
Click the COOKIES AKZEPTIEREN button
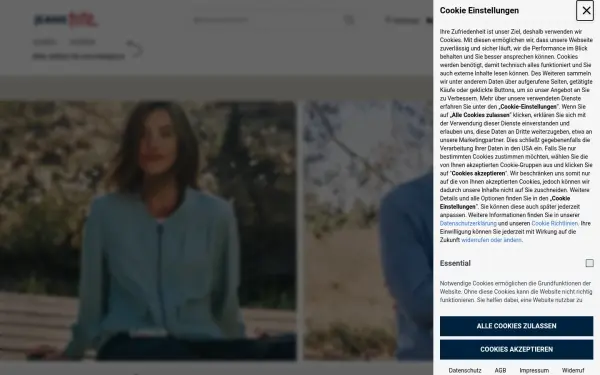pyautogui.click(x=516, y=349)
